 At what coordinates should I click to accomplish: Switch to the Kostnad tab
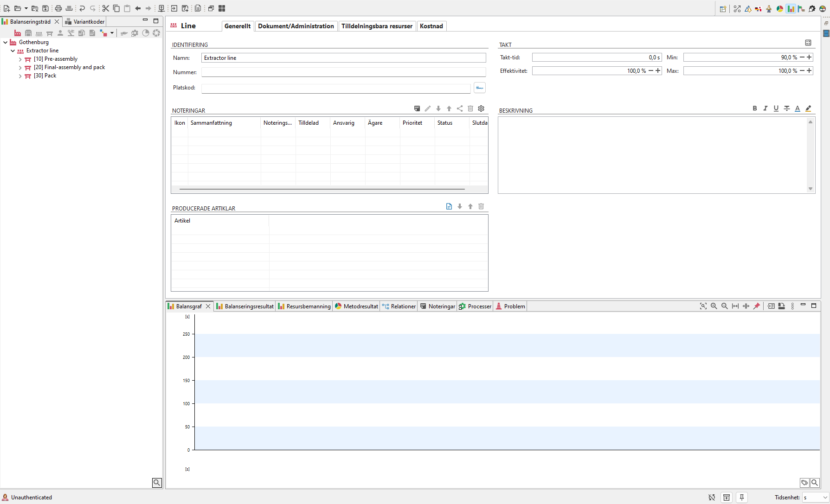(x=431, y=26)
